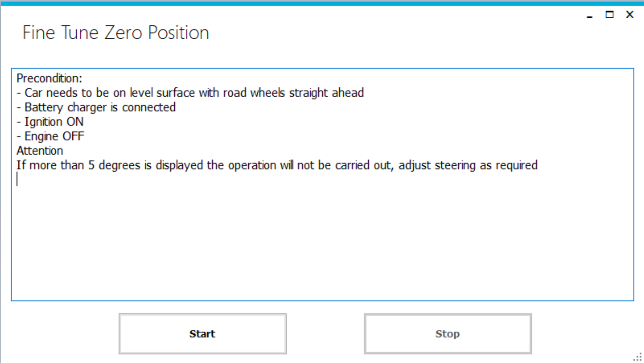
Task: Click the Start button
Action: click(202, 334)
